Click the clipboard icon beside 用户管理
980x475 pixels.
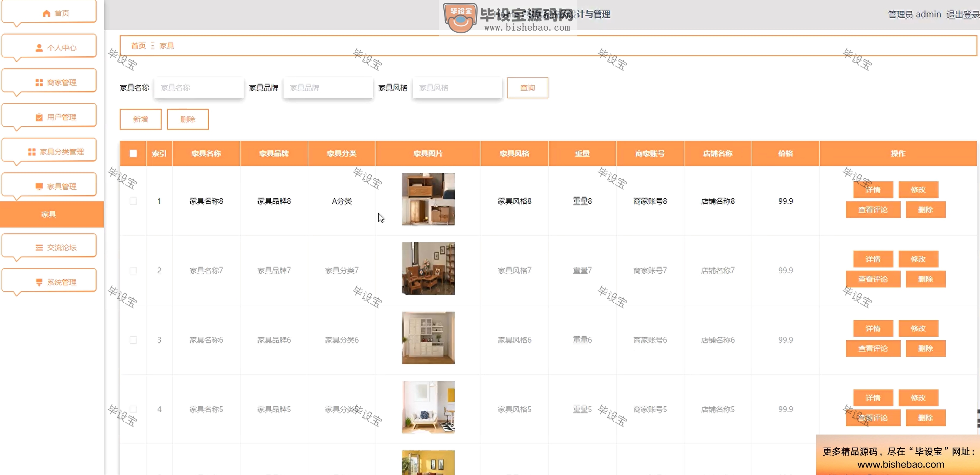pos(39,117)
